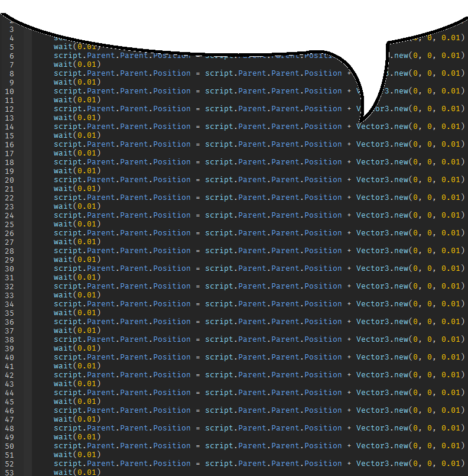Click Vector3 on line 18
468x476 pixels.
pyautogui.click(x=372, y=162)
